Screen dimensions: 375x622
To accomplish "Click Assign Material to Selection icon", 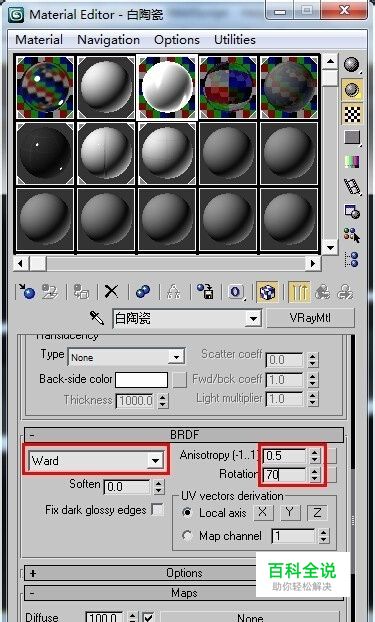I will [81, 292].
